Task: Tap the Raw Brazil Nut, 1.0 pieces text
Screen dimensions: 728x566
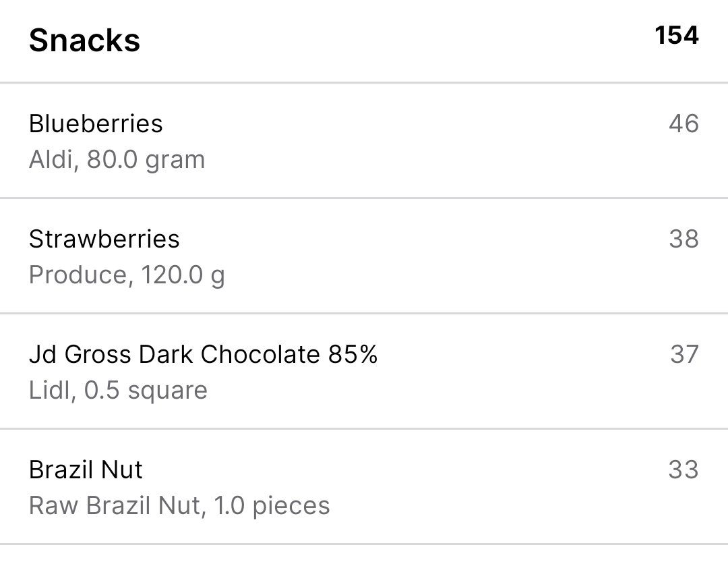Action: tap(179, 505)
